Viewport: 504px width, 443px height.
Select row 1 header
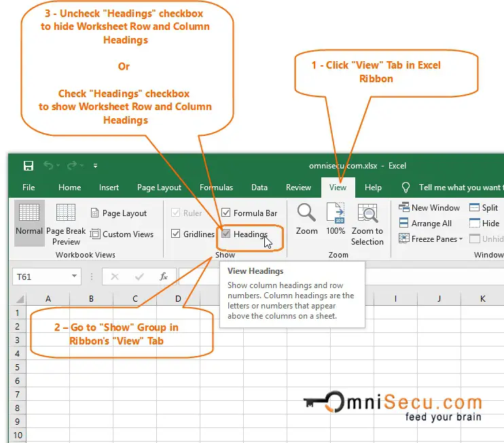click(x=18, y=313)
